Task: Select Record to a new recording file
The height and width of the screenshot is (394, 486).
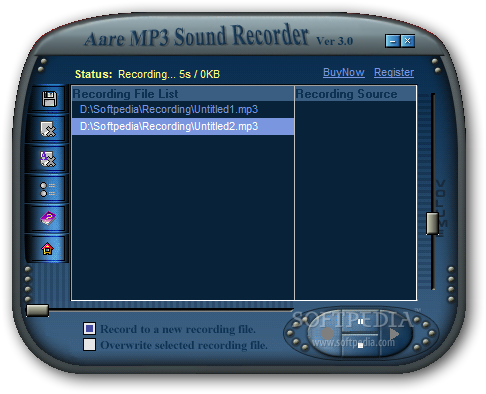Action: coord(89,329)
